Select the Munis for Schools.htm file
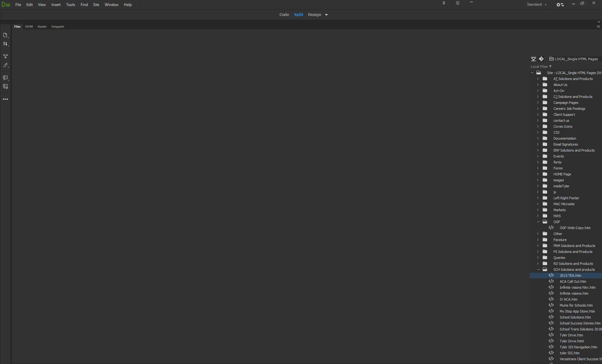Image resolution: width=602 pixels, height=364 pixels. point(576,305)
